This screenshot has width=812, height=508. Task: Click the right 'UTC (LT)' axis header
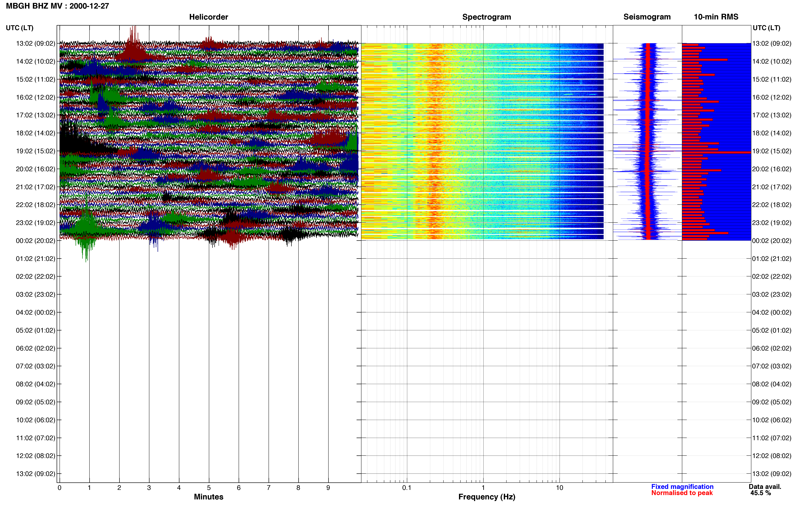pos(766,28)
